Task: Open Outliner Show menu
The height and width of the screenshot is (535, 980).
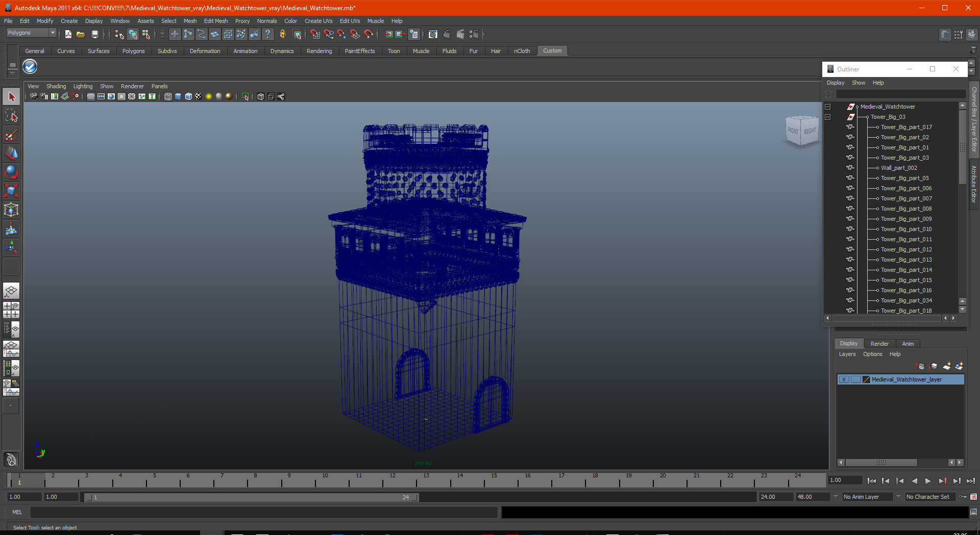Action: [859, 83]
